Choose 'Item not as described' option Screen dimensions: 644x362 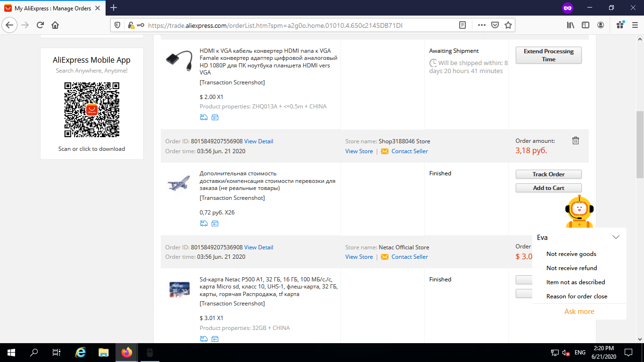576,282
